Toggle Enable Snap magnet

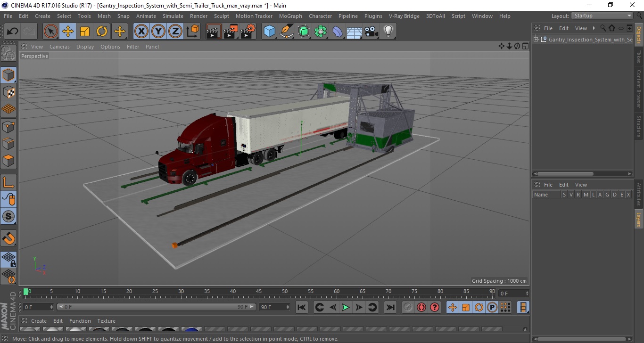pos(8,238)
